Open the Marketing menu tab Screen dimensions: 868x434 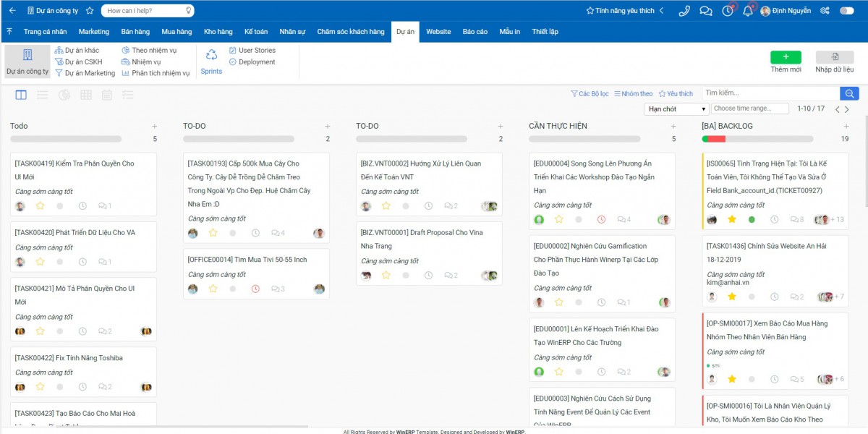tap(94, 32)
